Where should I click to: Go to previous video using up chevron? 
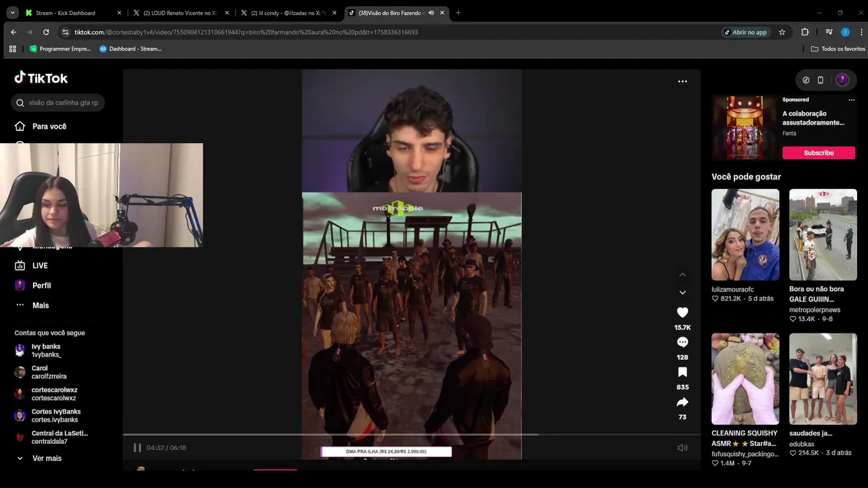(682, 274)
